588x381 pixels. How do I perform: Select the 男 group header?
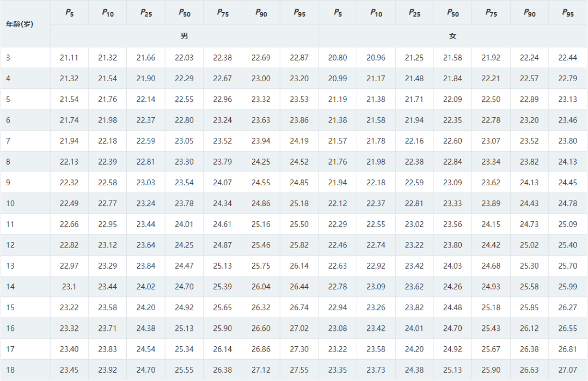tap(184, 36)
